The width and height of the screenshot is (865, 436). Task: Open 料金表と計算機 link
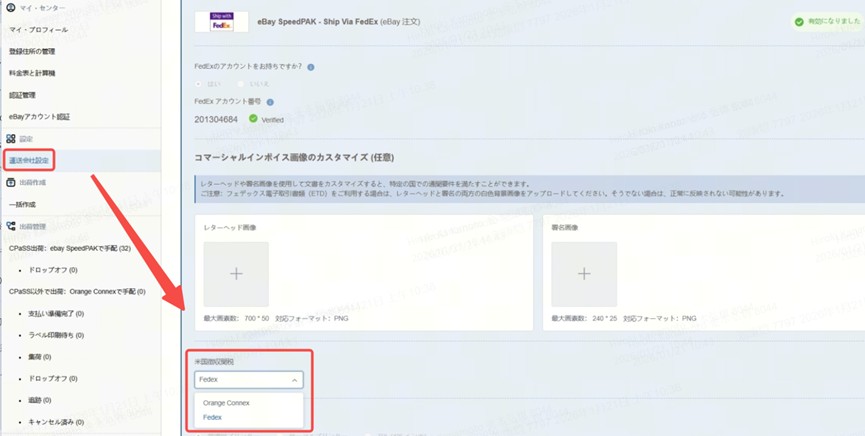click(x=31, y=73)
